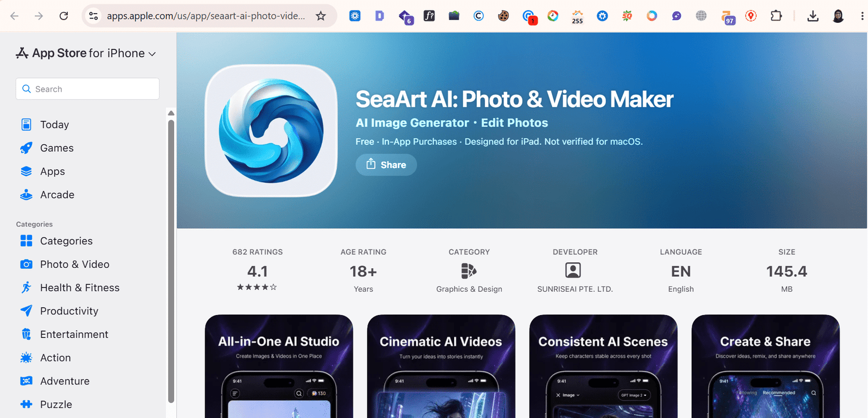Click the Apps stack icon

(26, 171)
